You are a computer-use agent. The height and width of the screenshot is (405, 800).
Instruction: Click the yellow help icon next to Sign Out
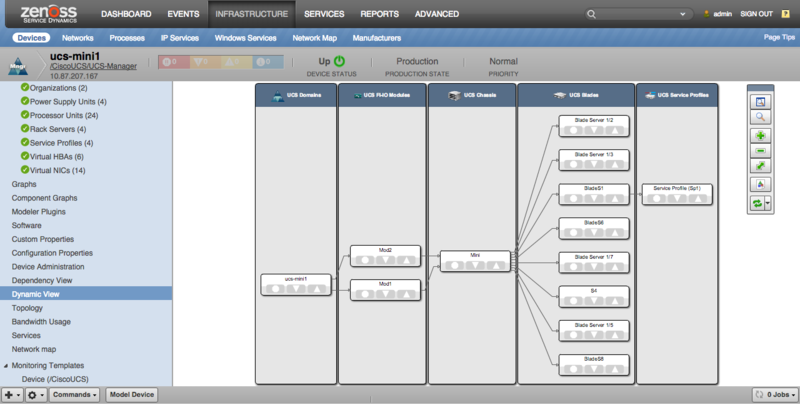click(x=786, y=14)
